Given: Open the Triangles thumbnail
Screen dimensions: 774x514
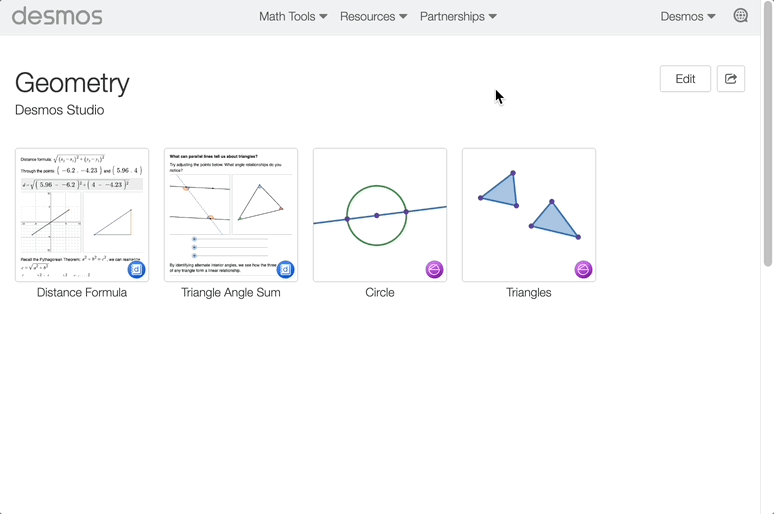Looking at the screenshot, I should pos(529,215).
